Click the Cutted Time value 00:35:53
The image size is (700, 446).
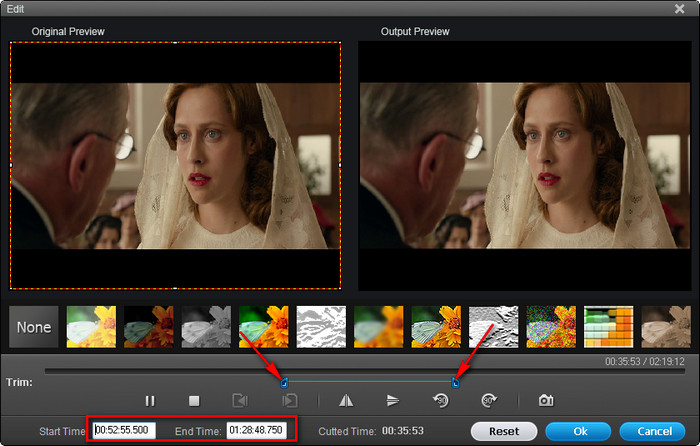click(x=403, y=431)
